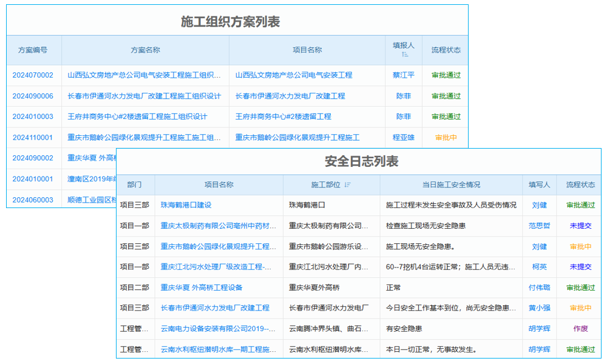Click plan number 2024110001
The width and height of the screenshot is (607, 364).
pos(33,137)
